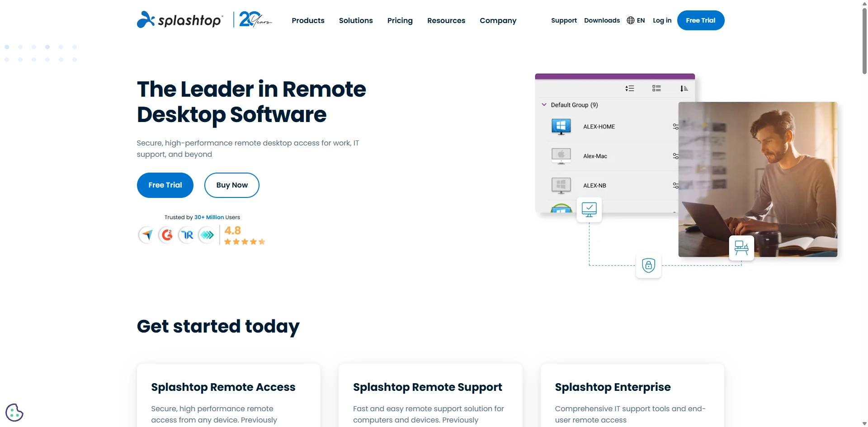Click The Leader in Remote Desktop Software headline

point(251,102)
